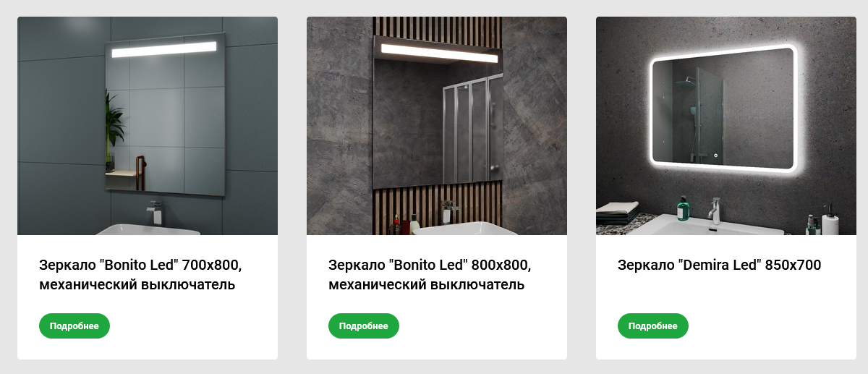
Task: Click Подробнее under Bonito Led 800x800
Action: [x=364, y=326]
